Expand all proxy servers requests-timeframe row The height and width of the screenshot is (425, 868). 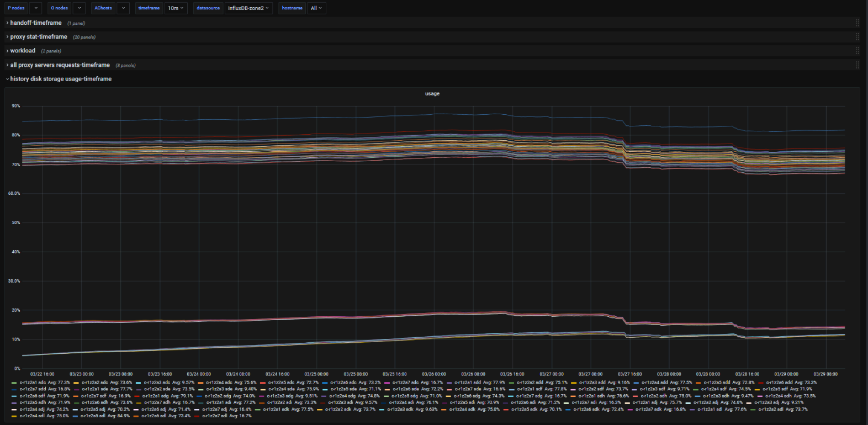(60, 65)
